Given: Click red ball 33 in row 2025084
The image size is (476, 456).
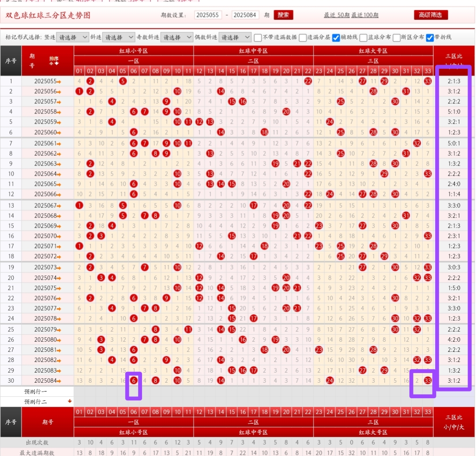Looking at the screenshot, I should point(427,380).
